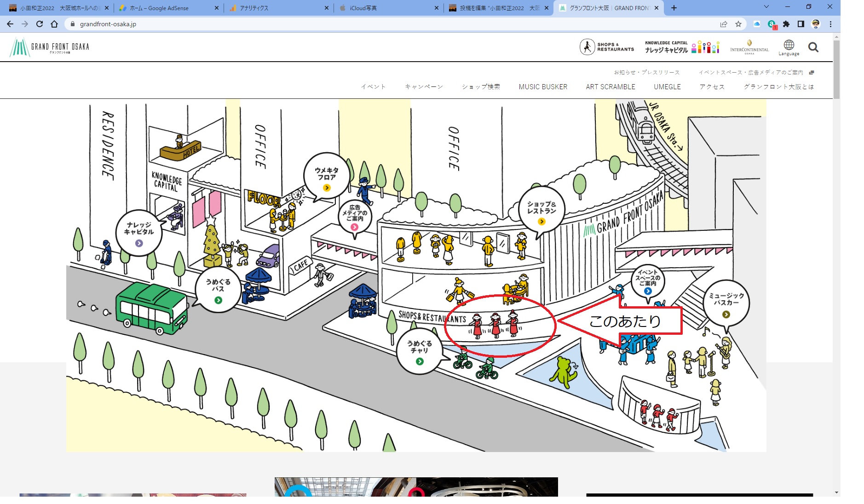
Task: Click the green bus illustration
Action: tap(152, 309)
